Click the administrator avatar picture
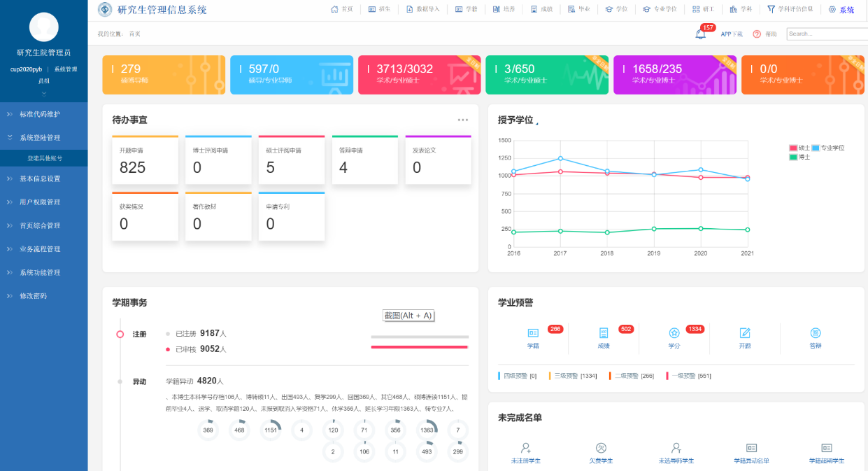 (x=43, y=27)
